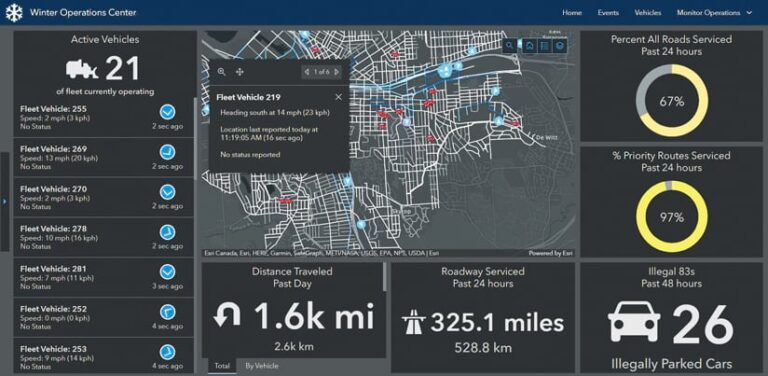Click 'No status reported' in the popup
This screenshot has height=376, width=768.
250,155
